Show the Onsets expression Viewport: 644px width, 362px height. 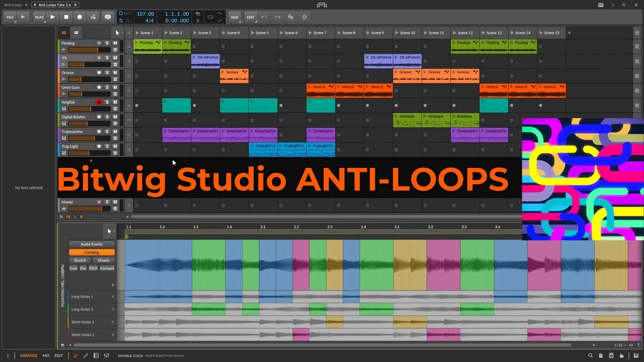click(104, 260)
